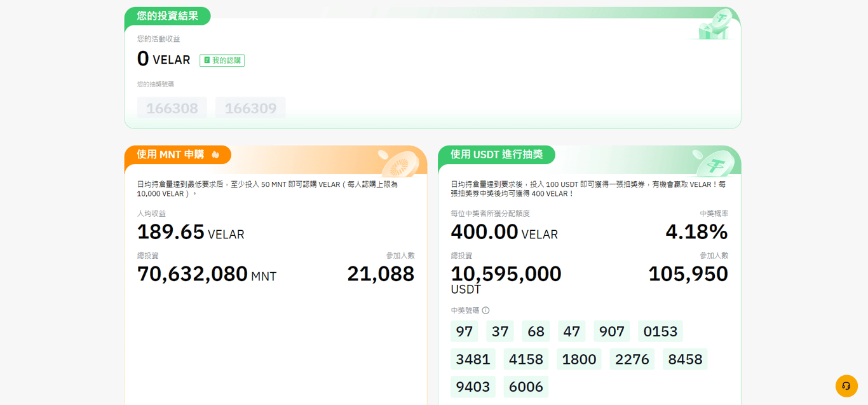Click the 10,595,000 USDT total investment

coord(506,280)
